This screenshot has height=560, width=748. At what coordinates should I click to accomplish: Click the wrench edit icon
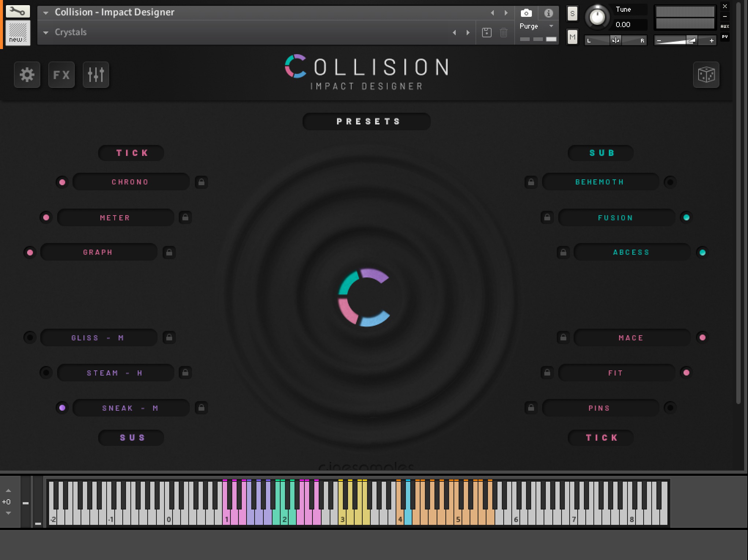(x=17, y=11)
